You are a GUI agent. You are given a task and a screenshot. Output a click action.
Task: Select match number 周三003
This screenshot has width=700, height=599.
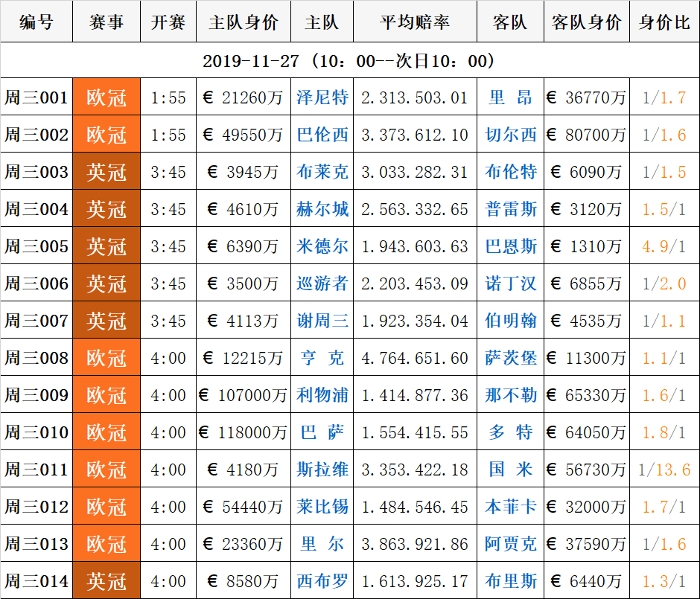point(36,172)
